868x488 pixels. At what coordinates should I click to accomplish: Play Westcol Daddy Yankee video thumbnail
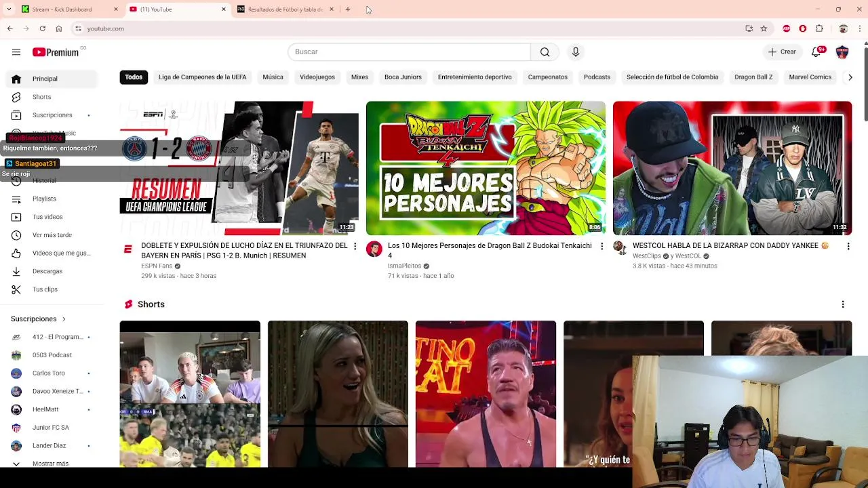click(x=732, y=168)
